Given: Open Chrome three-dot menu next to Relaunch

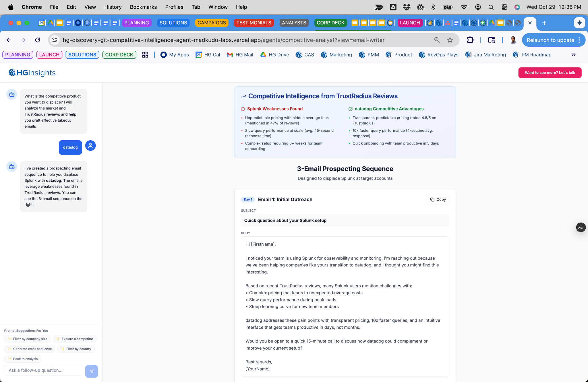Looking at the screenshot, I should coord(579,40).
